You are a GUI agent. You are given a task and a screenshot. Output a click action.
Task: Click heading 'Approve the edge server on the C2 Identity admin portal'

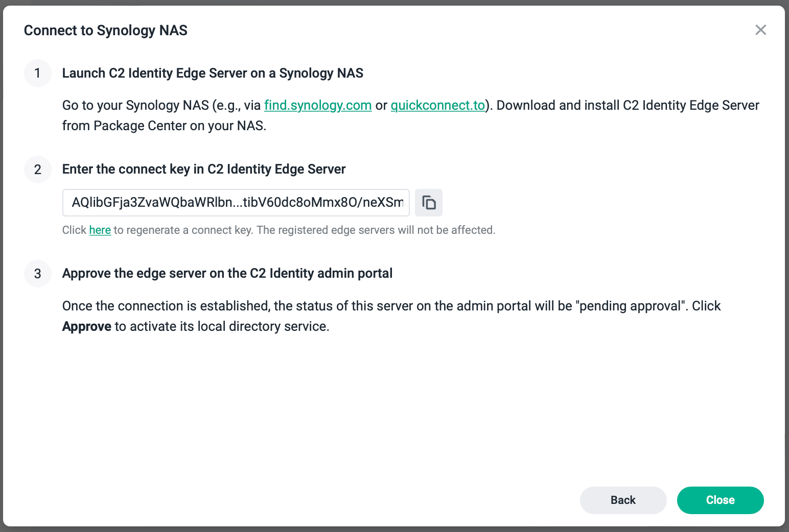click(x=227, y=273)
